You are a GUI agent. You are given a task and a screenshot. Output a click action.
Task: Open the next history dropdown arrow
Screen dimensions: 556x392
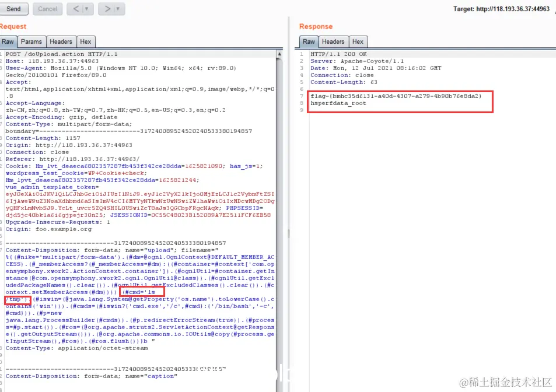pyautogui.click(x=118, y=9)
